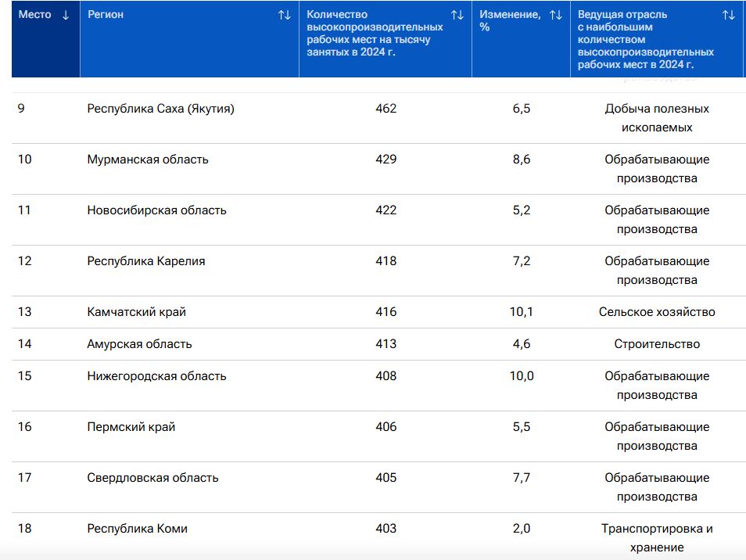This screenshot has height=560, width=746.
Task: Click Свердловская область region cell
Action: pos(152,478)
